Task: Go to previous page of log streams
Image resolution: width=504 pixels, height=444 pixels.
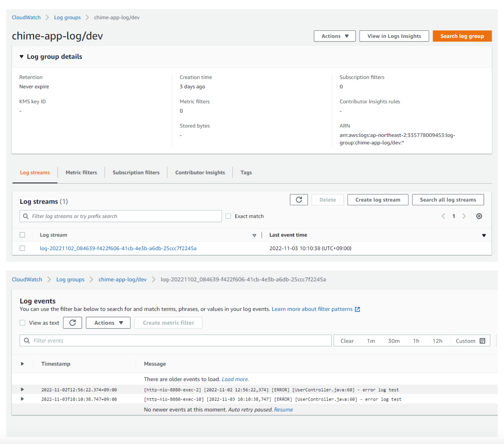Action: pos(443,216)
